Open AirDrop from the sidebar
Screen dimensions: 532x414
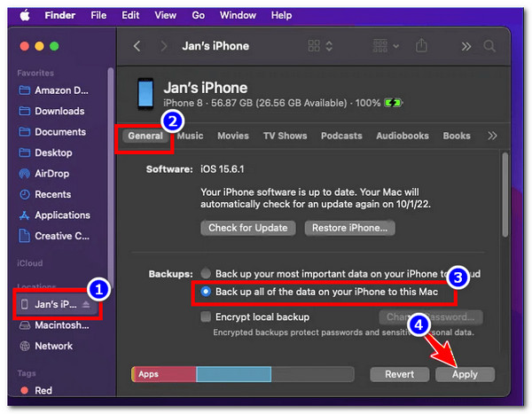coord(52,174)
